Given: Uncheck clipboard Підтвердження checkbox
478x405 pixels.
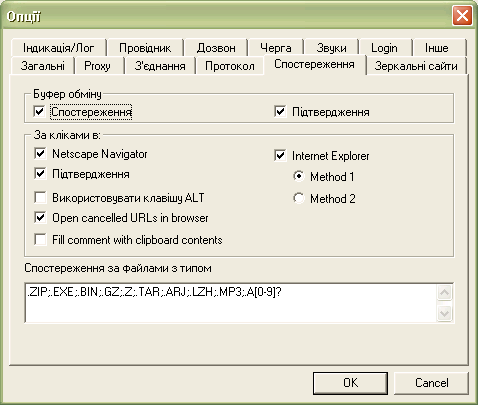Looking at the screenshot, I should coord(280,111).
